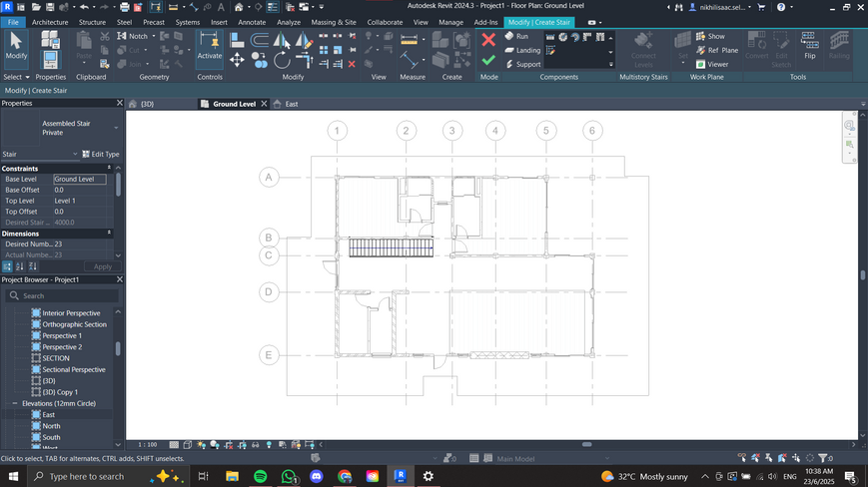Select the North elevation in browser
The height and width of the screenshot is (487, 868).
[x=51, y=426]
